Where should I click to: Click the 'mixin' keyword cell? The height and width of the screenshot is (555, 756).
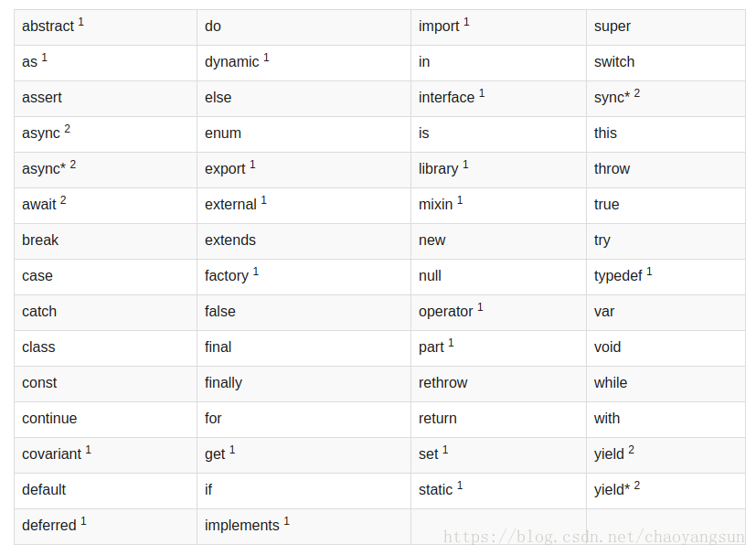(x=498, y=206)
